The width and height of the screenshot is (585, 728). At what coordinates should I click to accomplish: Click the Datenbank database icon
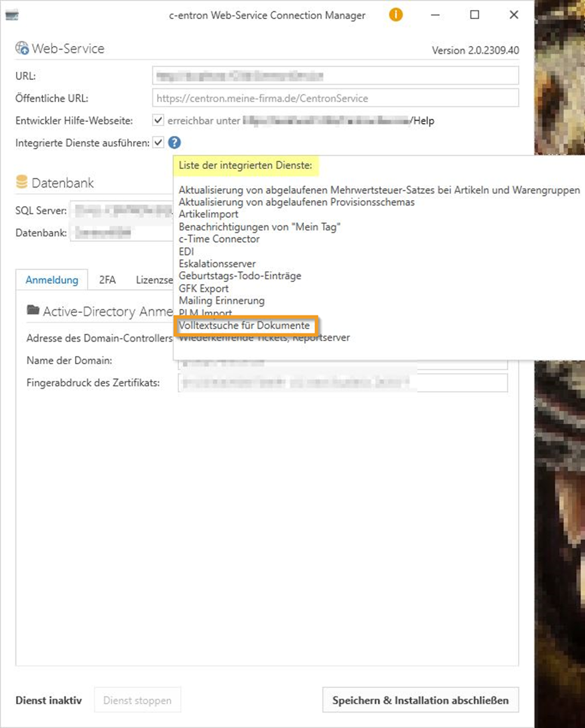point(22,183)
